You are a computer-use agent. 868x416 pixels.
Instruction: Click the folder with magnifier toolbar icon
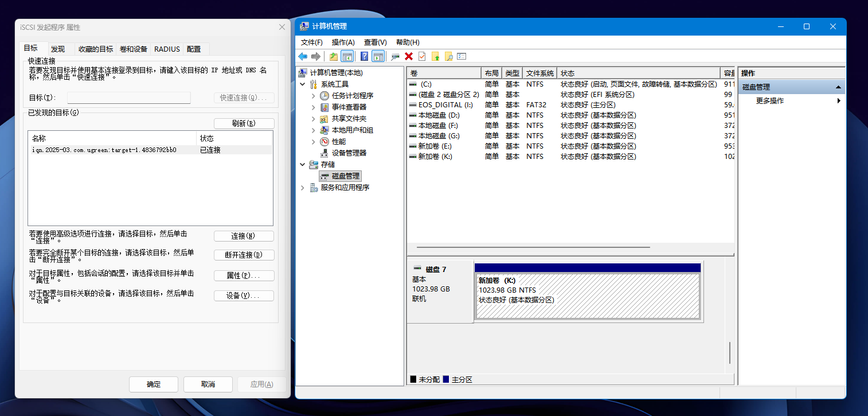tap(448, 56)
